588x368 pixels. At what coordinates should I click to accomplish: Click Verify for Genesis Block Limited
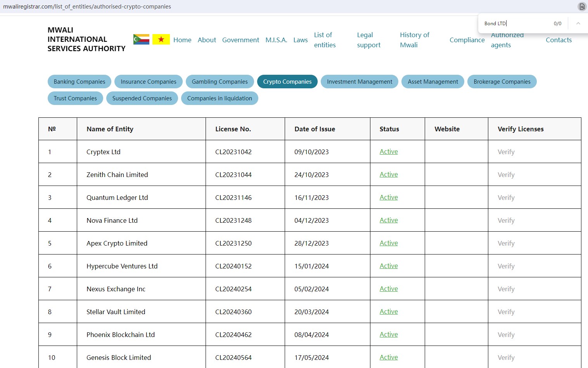tap(506, 357)
